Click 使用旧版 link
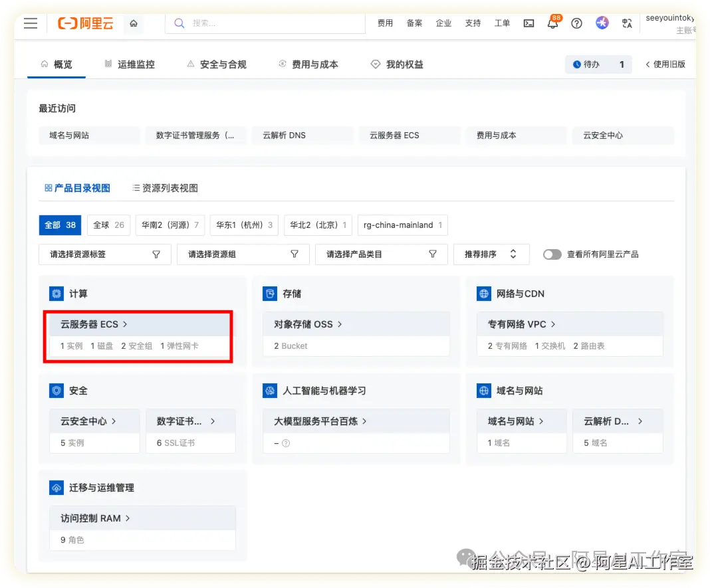Image resolution: width=710 pixels, height=588 pixels. pos(665,64)
